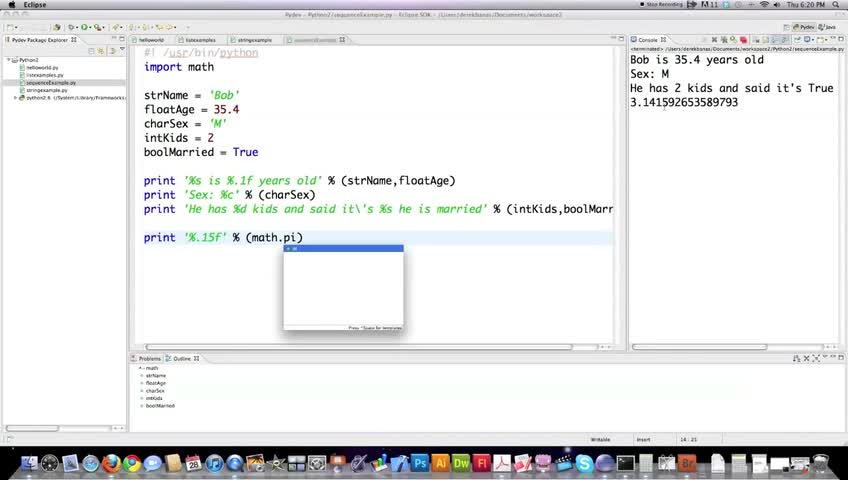848x480 pixels.
Task: Switch to the Java perspective button
Action: pos(826,27)
